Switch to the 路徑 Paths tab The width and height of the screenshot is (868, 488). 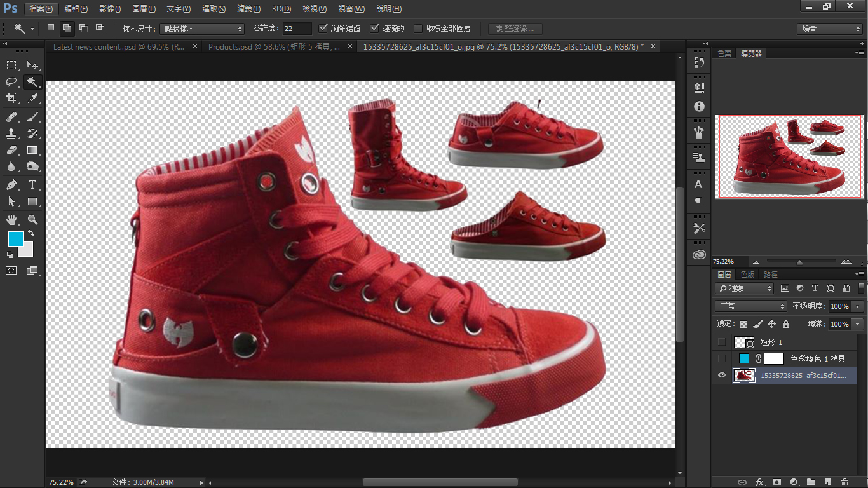click(770, 274)
